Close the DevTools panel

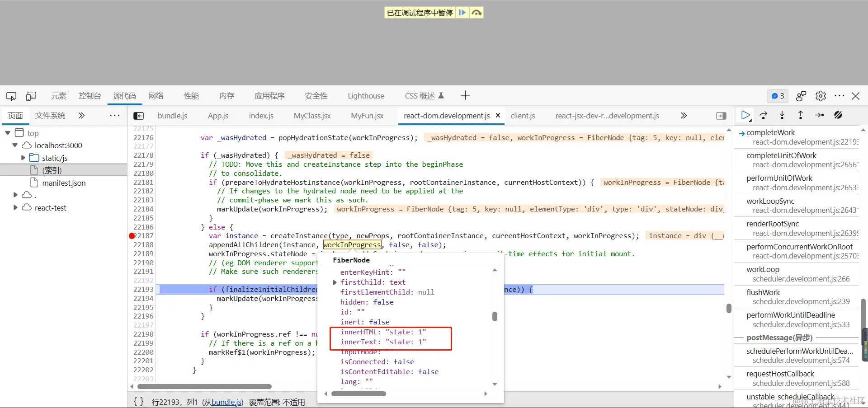coord(856,96)
